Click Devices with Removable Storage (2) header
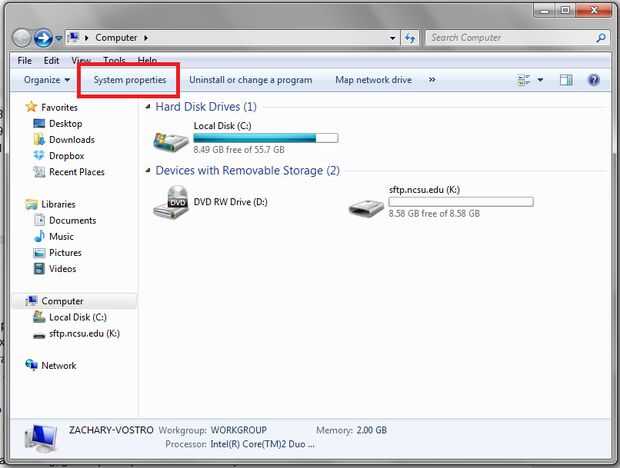620x468 pixels. [x=248, y=171]
